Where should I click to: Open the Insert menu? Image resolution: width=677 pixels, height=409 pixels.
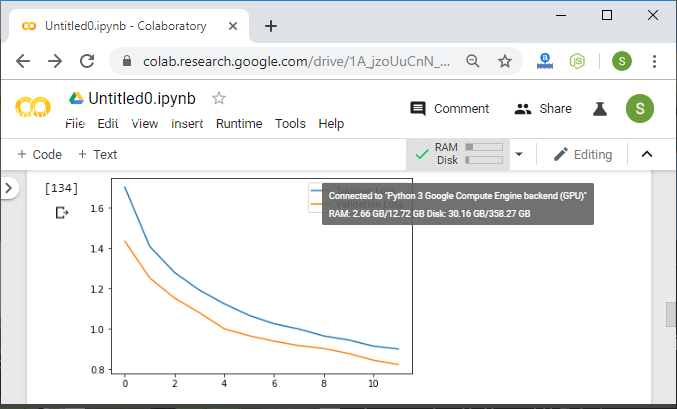tap(187, 124)
